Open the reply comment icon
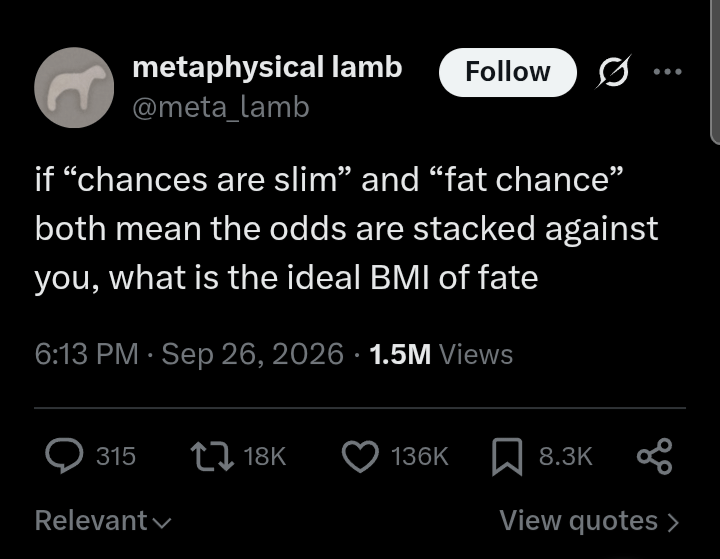Image resolution: width=720 pixels, height=559 pixels. pos(64,456)
